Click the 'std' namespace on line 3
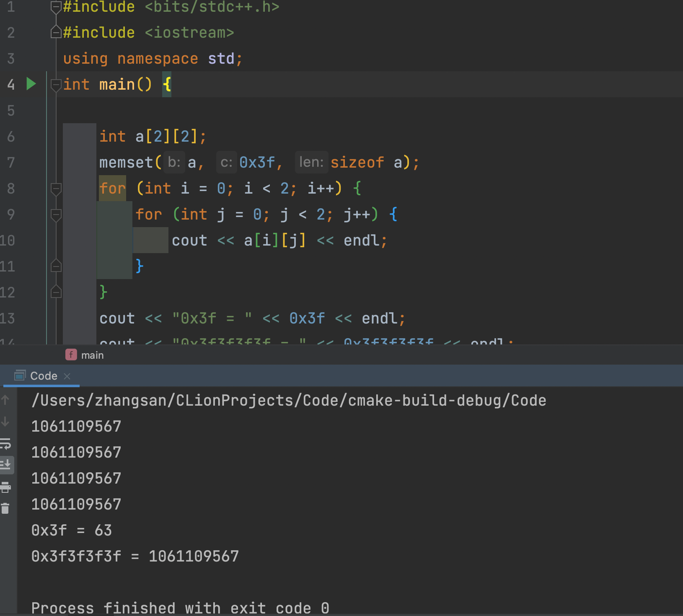The image size is (683, 616). click(221, 59)
